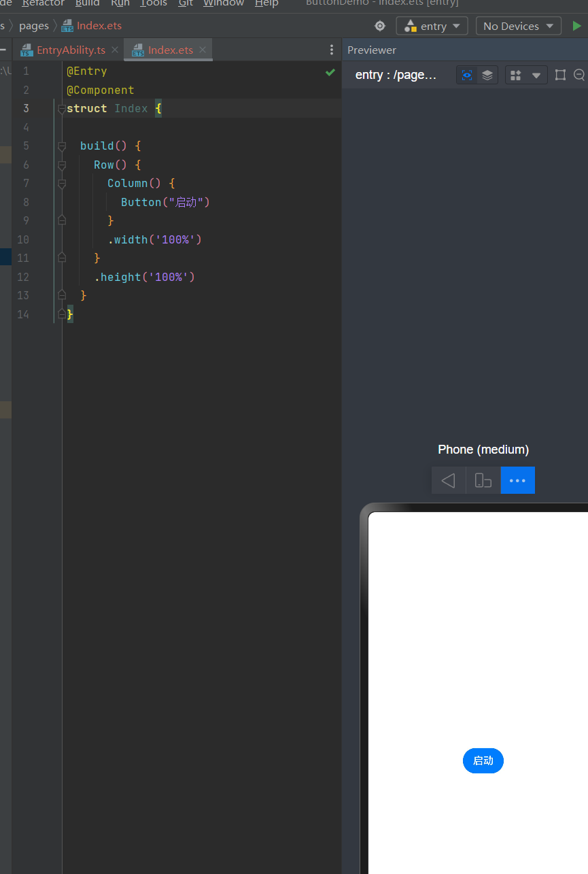Open the Git menu

click(x=186, y=3)
